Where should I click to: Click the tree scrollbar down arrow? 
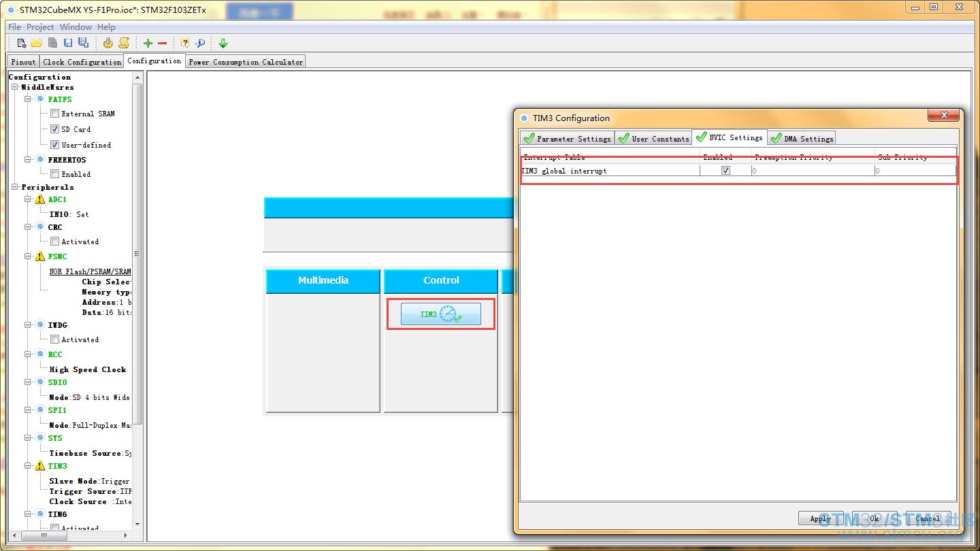[x=137, y=524]
